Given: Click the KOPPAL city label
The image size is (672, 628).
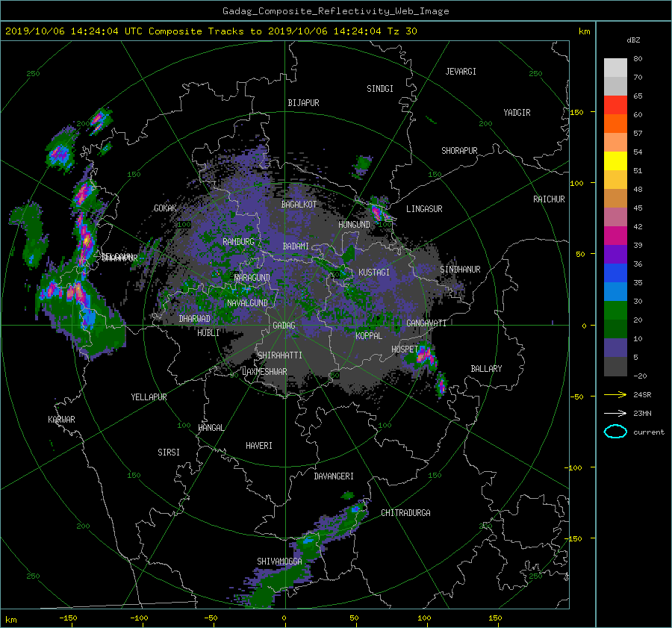Looking at the screenshot, I should point(369,335).
